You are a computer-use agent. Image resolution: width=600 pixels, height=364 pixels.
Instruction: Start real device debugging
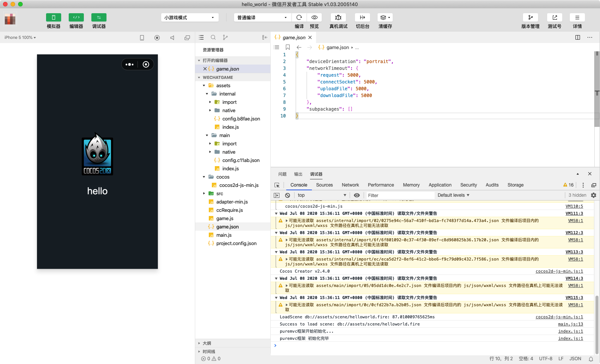coord(338,17)
